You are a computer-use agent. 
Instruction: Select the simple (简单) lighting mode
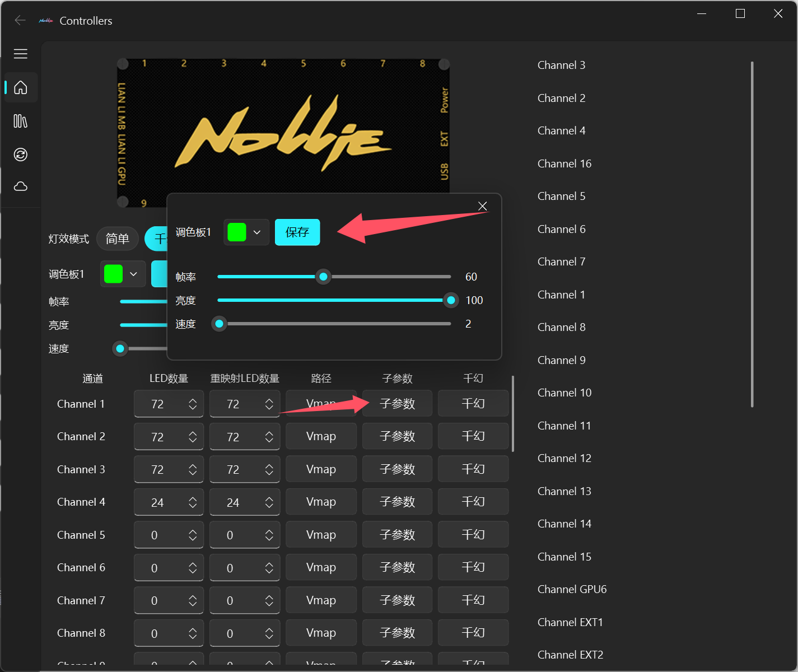pyautogui.click(x=118, y=239)
